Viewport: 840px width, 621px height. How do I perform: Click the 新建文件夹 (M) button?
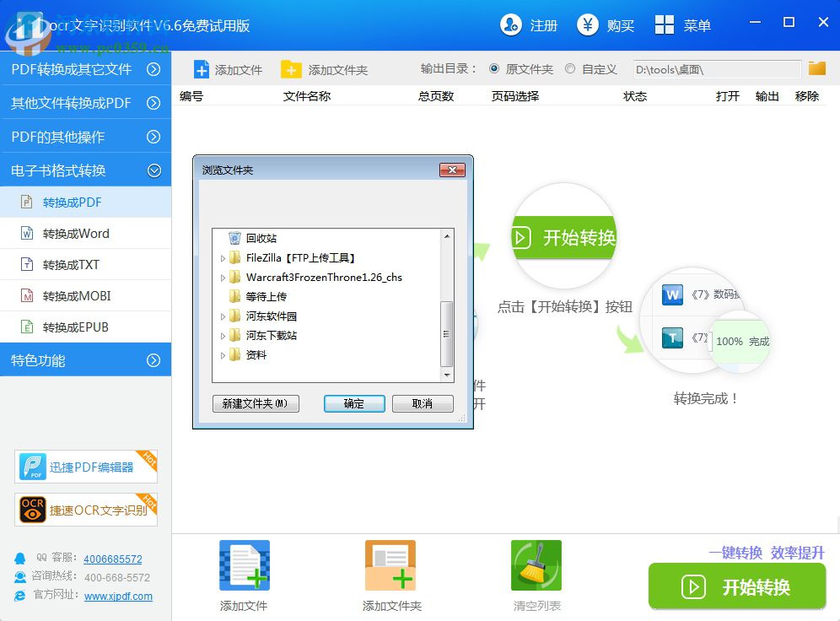[256, 403]
